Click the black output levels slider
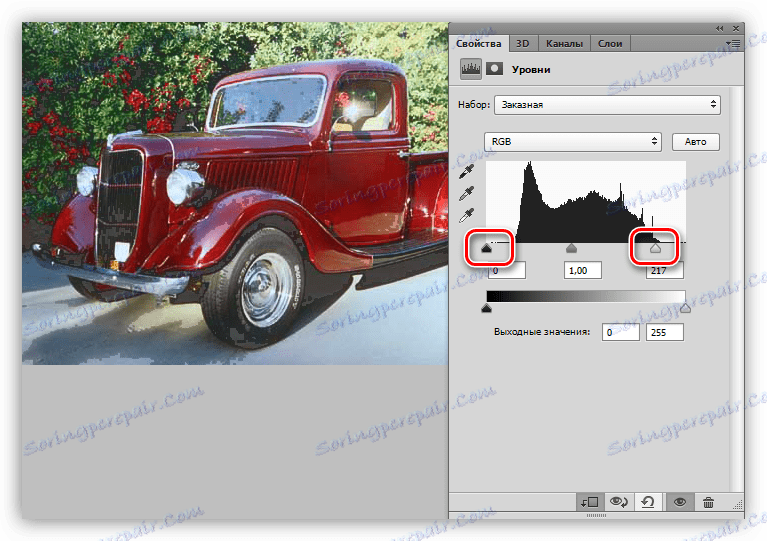Viewport: 767px width, 541px height. click(486, 308)
